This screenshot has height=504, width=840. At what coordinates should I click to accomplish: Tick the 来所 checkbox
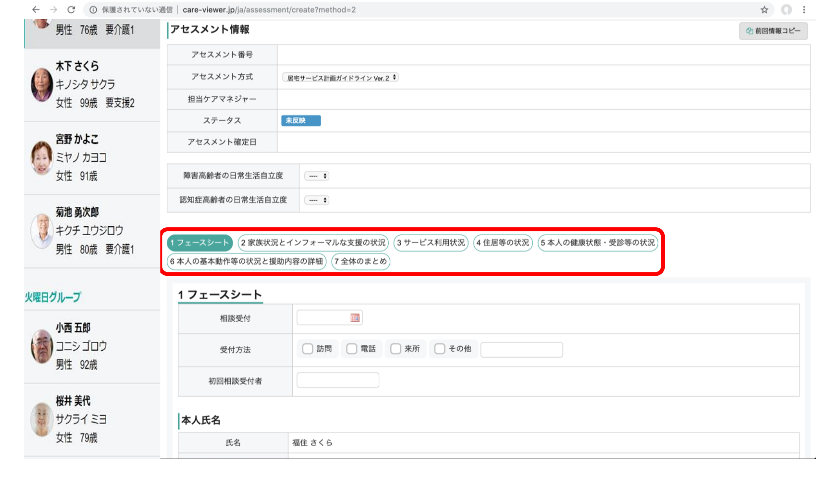tap(396, 349)
